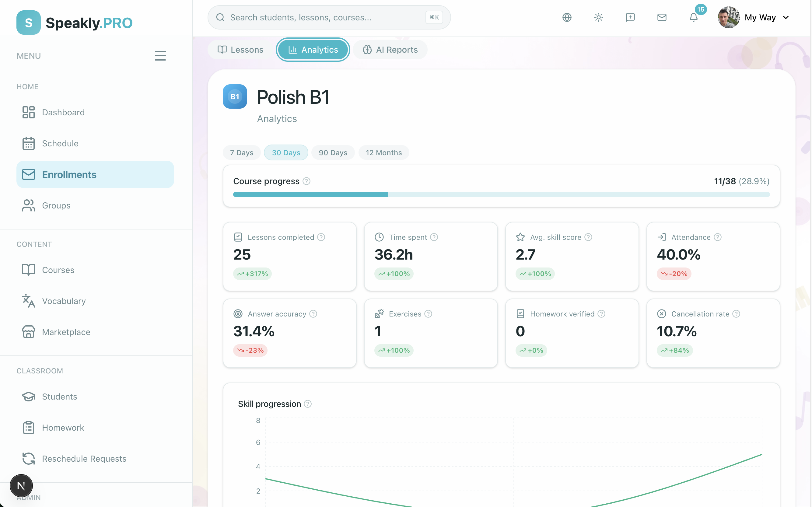Open Reschedule Requests in the sidebar

95,459
